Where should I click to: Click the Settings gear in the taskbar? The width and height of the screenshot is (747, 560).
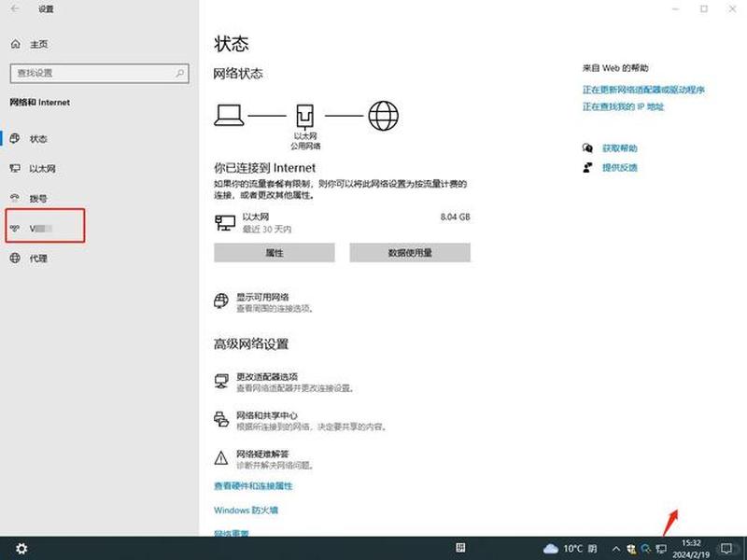point(21,549)
